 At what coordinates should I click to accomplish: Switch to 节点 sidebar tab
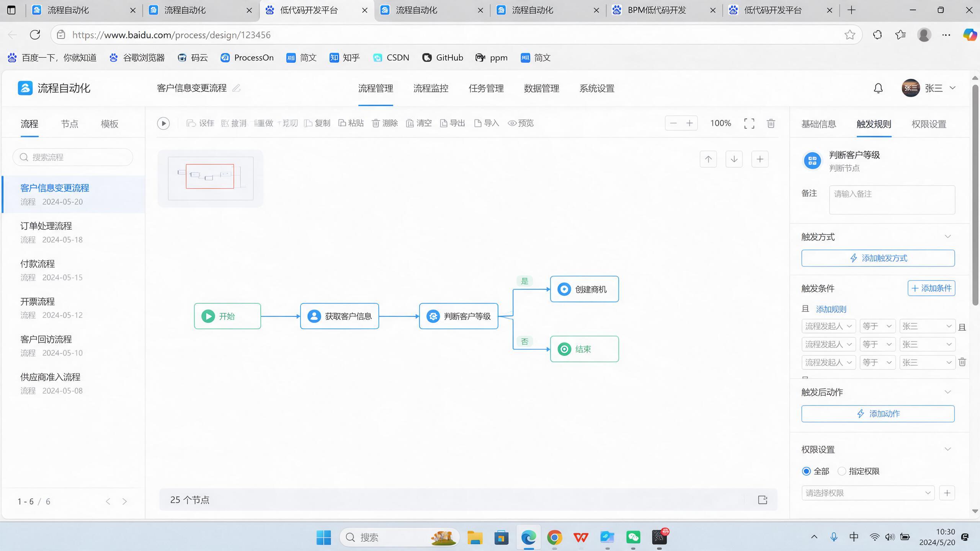point(70,124)
